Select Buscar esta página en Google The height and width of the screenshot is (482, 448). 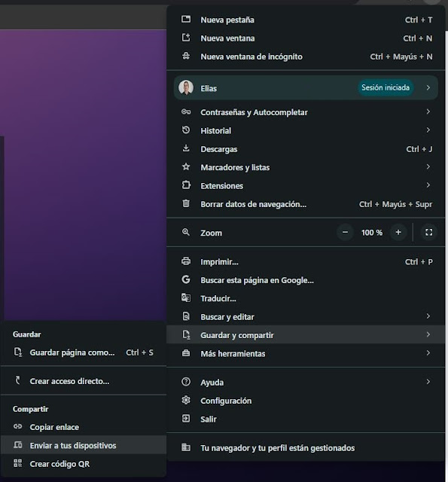point(306,280)
